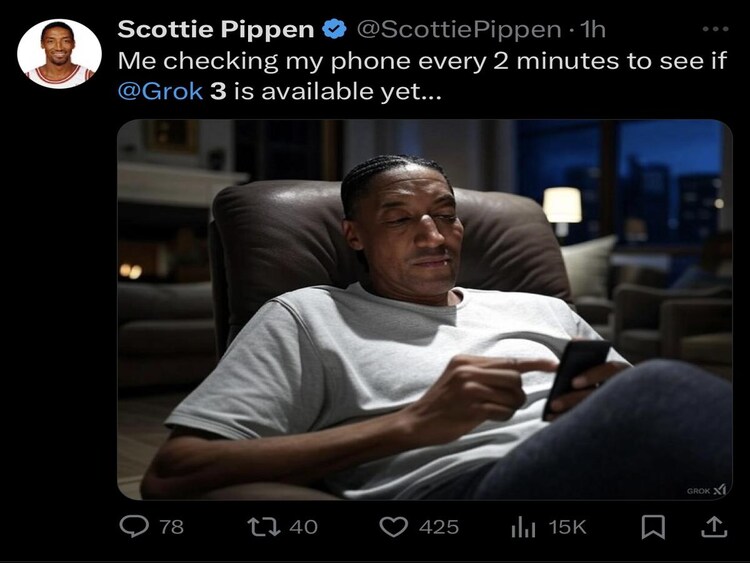Viewport: 750px width, 563px height.
Task: Open the 1h timestamp permalink
Action: [x=593, y=30]
